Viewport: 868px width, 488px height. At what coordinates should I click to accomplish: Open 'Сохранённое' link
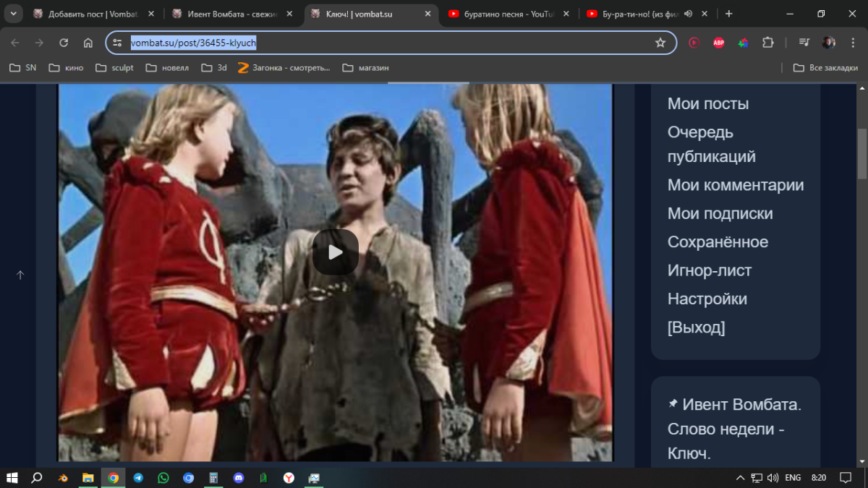click(x=718, y=242)
